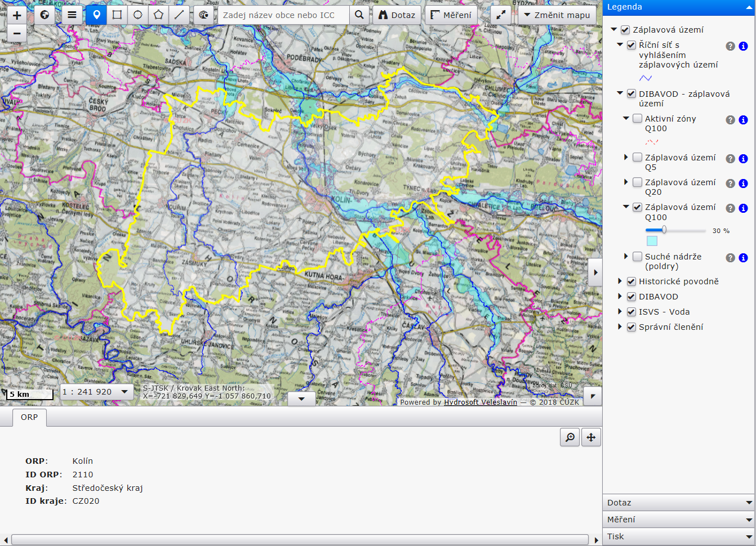Open the Tisk accordion panel

click(679, 536)
